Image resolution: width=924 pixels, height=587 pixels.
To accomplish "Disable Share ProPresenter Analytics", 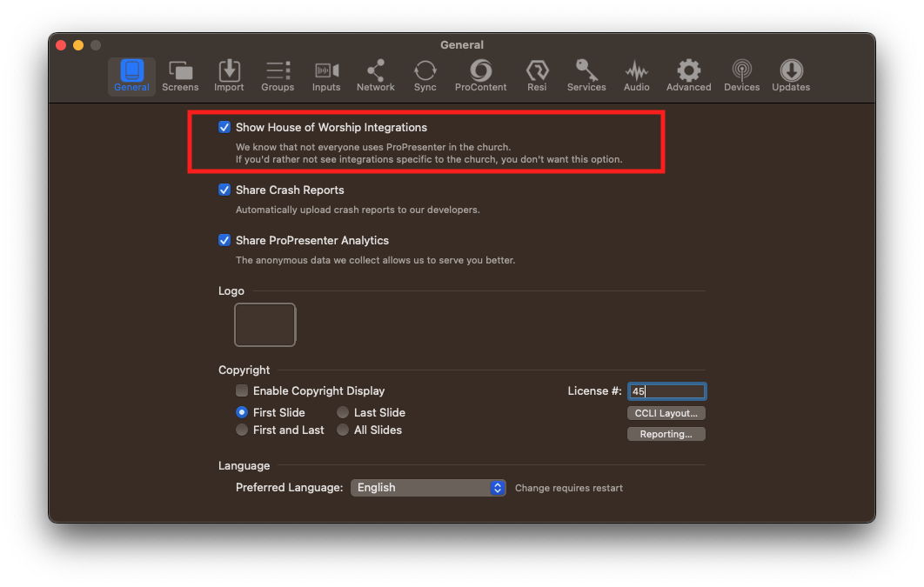I will tap(224, 240).
